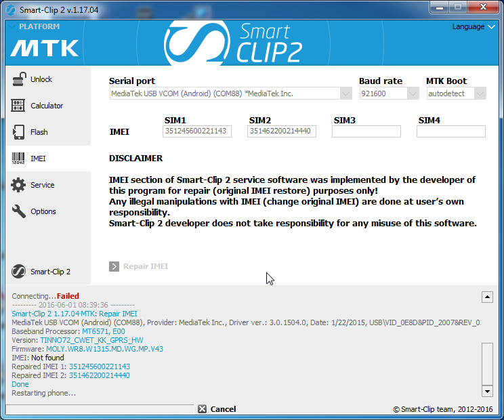This screenshot has width=504, height=420.
Task: Click the baseband value 'MT6571, E00'
Action: [104, 331]
